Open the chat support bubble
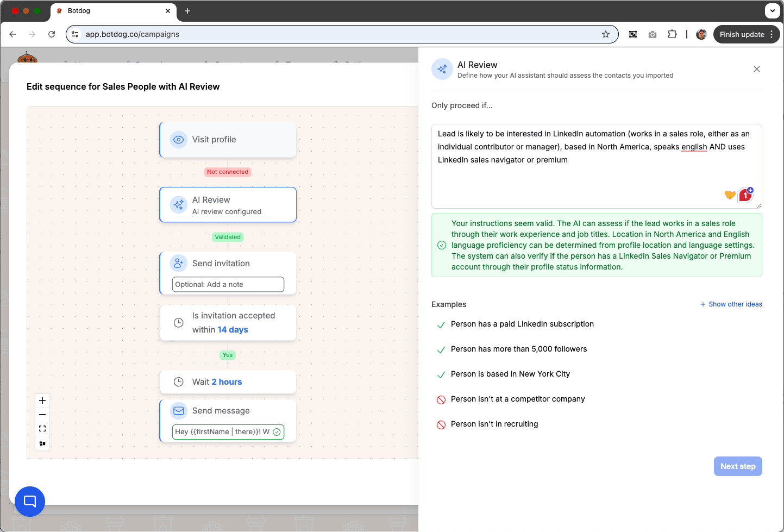 pos(30,501)
